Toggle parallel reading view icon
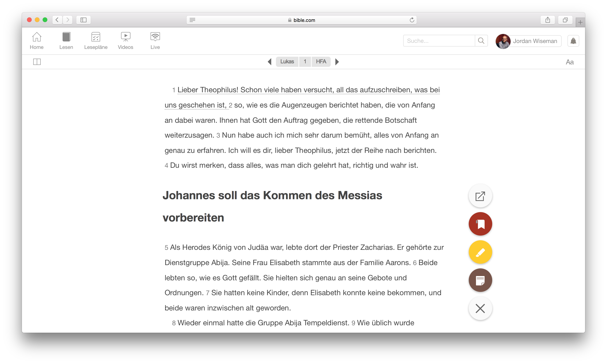This screenshot has width=607, height=364. coord(37,62)
